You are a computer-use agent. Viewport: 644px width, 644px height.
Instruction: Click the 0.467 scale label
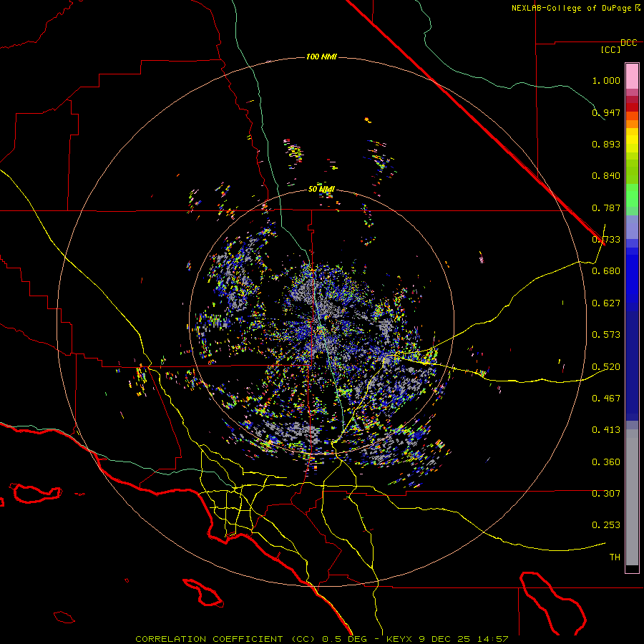[606, 399]
